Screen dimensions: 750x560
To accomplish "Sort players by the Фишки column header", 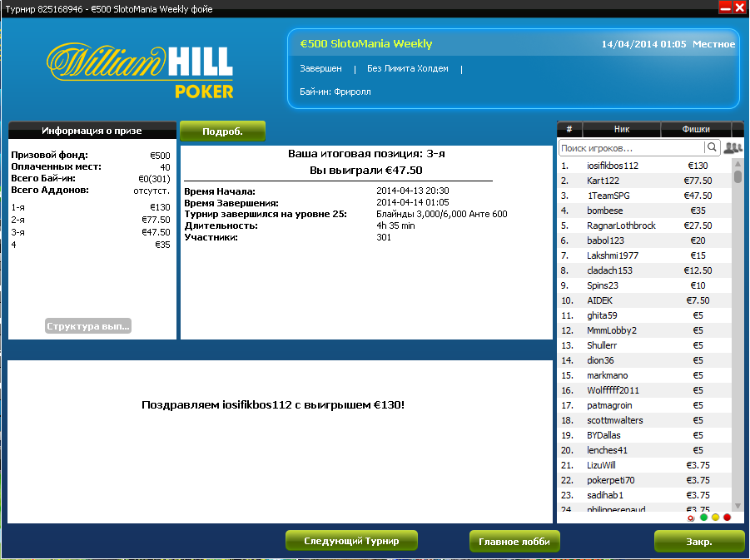I will (696, 129).
